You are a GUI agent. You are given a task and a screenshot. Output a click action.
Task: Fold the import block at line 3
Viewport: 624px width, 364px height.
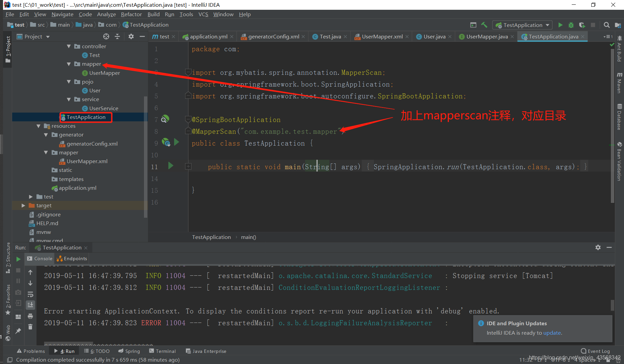click(x=188, y=72)
